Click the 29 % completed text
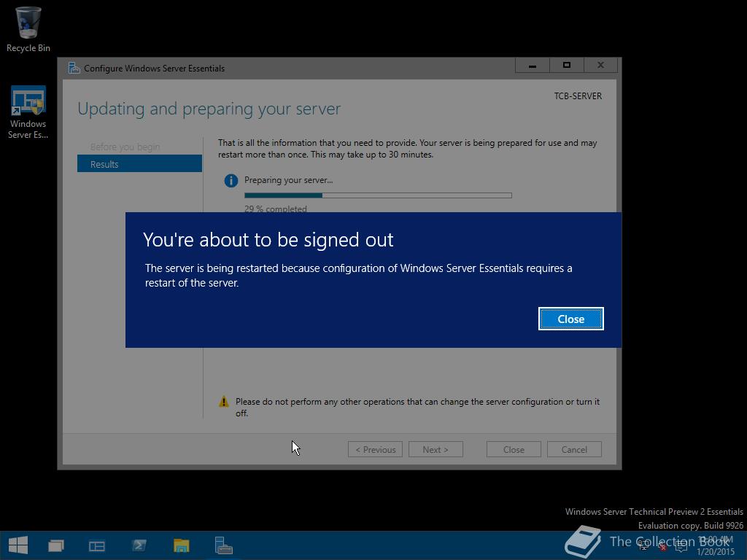 pos(275,208)
